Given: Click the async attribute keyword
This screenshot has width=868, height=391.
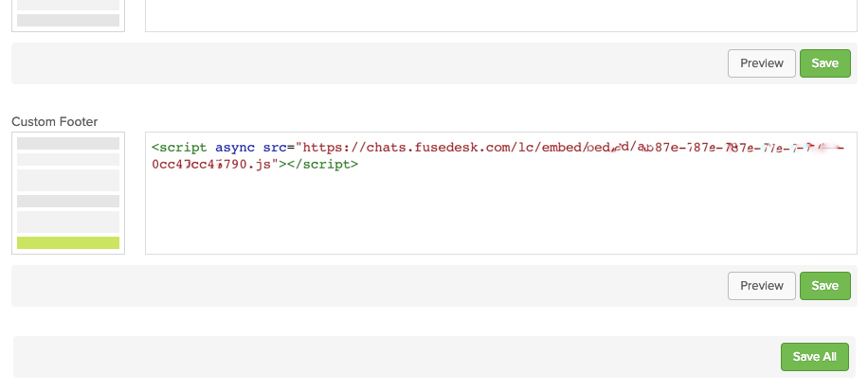Looking at the screenshot, I should 235,148.
